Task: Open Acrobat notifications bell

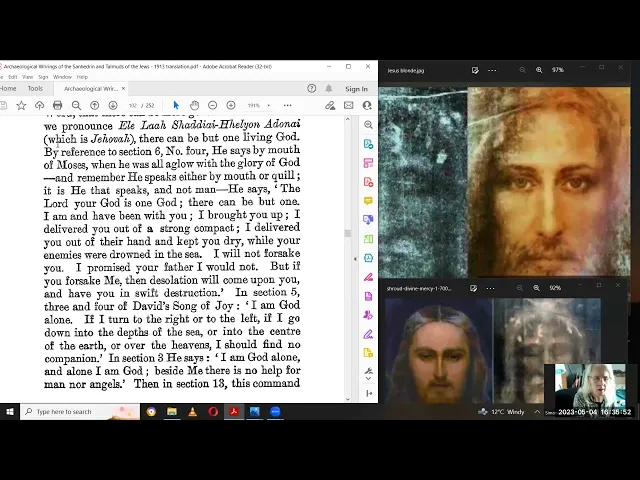Action: (x=329, y=89)
